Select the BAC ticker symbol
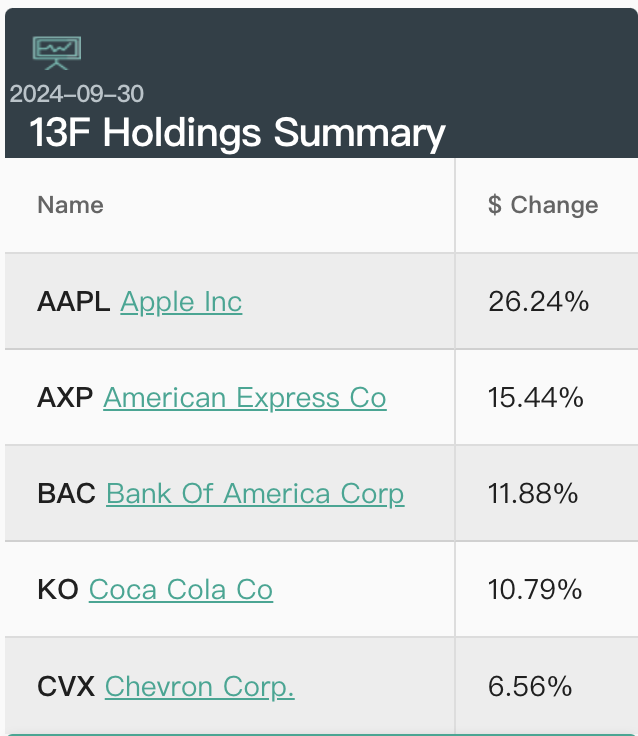The width and height of the screenshot is (638, 736). point(67,494)
